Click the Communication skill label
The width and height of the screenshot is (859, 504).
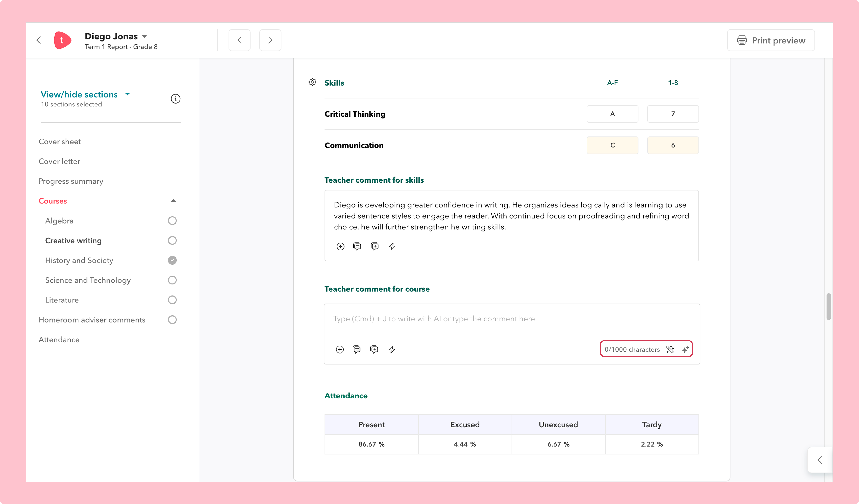coord(354,145)
